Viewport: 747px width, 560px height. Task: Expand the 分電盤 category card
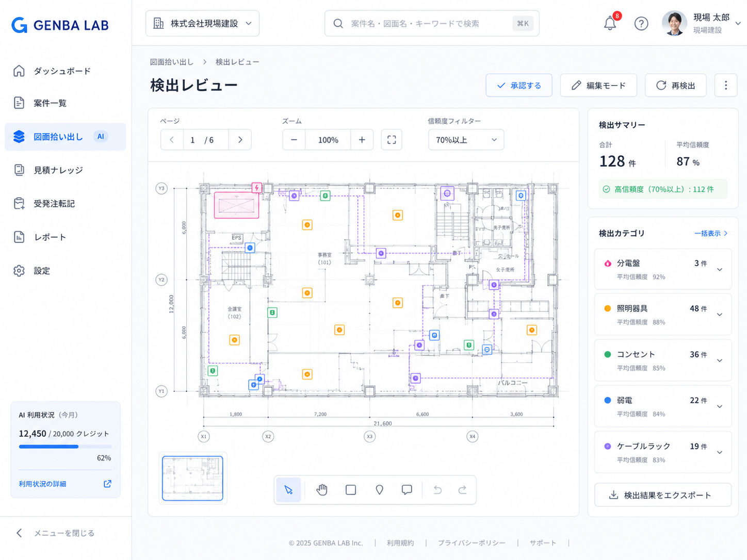tap(663, 269)
